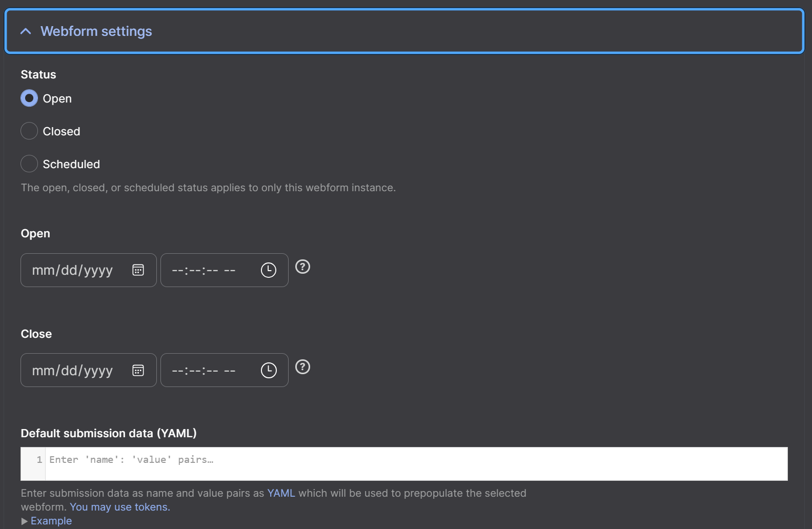Select the Scheduled status radio button
The width and height of the screenshot is (812, 529).
pyautogui.click(x=29, y=164)
